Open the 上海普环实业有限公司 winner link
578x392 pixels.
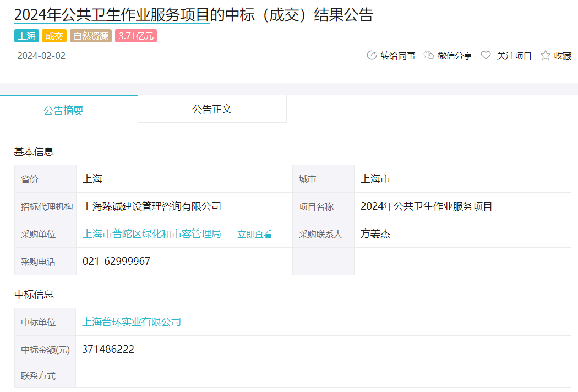pyautogui.click(x=132, y=322)
